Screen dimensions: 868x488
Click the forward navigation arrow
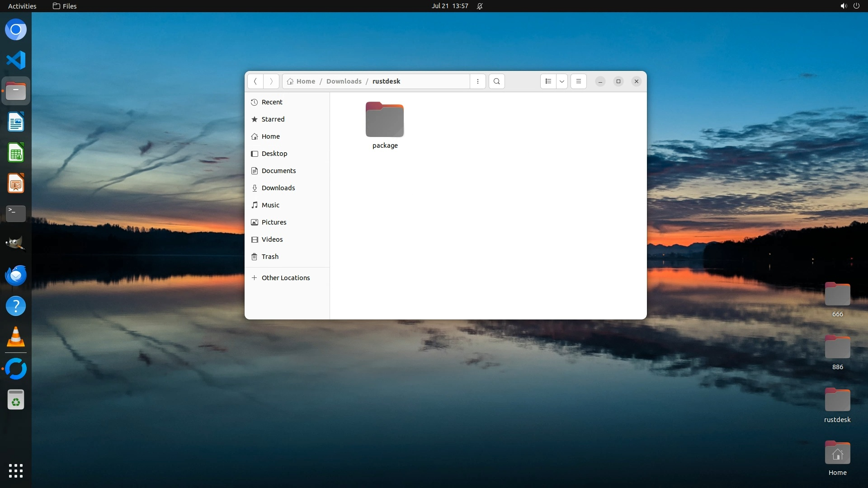(x=271, y=81)
